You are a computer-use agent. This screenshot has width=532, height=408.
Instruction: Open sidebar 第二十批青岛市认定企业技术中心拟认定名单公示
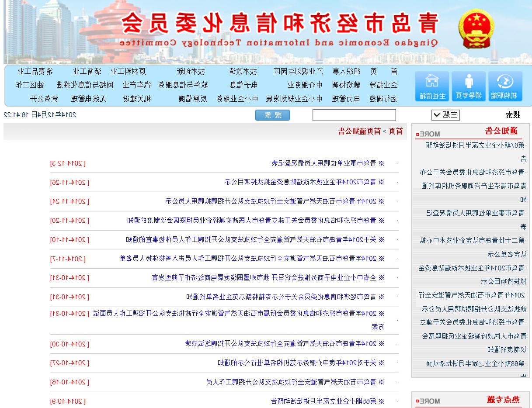tap(473, 247)
